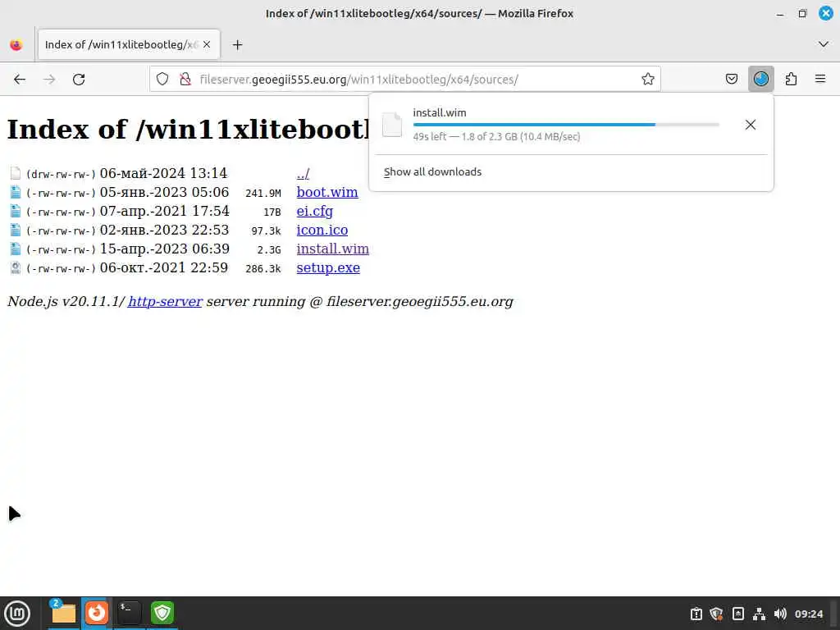The image size is (840, 630).
Task: Open ei.cfg file link
Action: coord(314,211)
